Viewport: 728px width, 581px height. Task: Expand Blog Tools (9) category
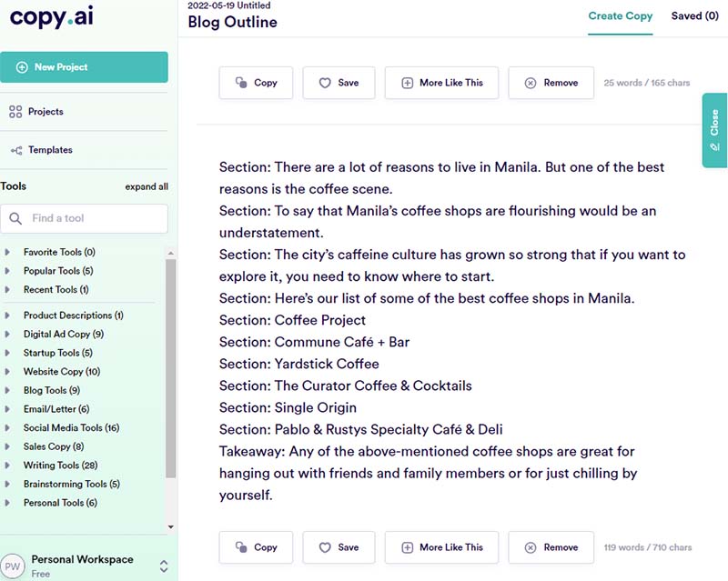click(x=7, y=390)
